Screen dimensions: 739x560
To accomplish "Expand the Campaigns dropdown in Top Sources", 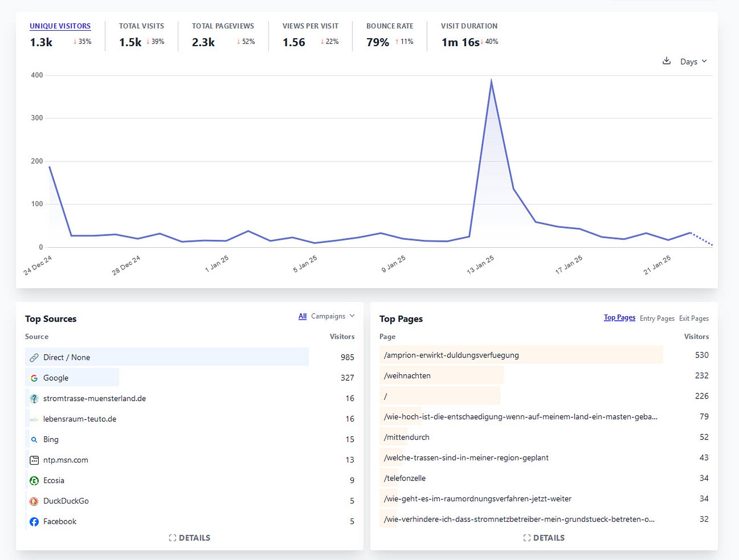I will click(x=332, y=316).
